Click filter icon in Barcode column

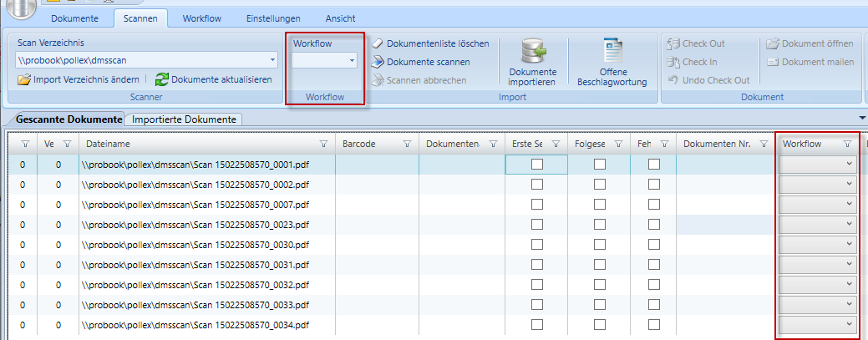(x=407, y=144)
